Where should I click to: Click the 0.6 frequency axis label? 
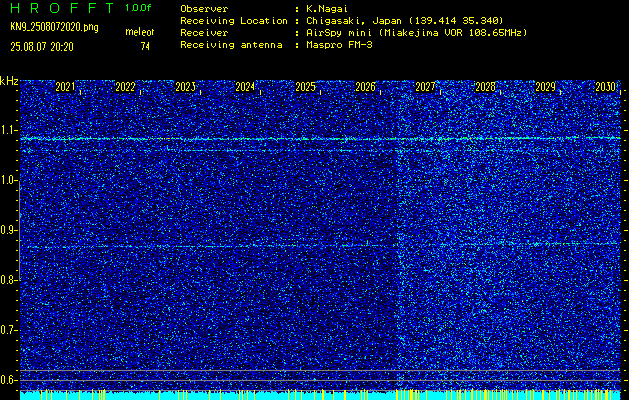point(8,380)
